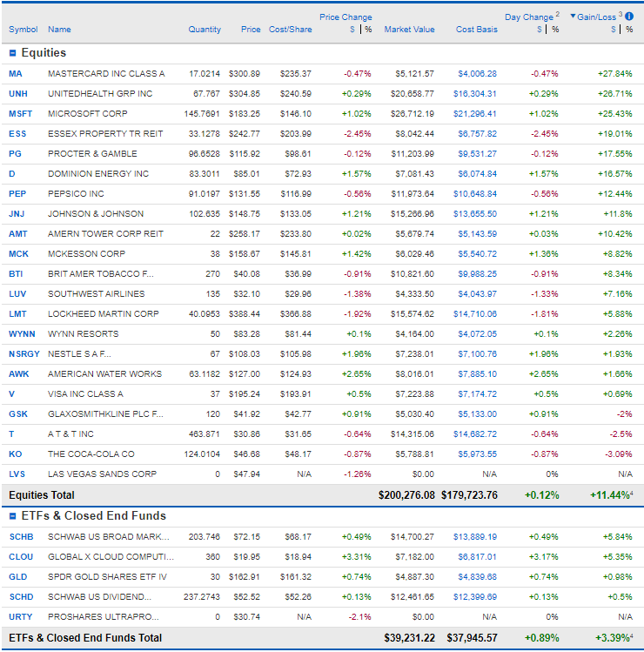The height and width of the screenshot is (652, 644).
Task: Open the SCHD symbol link
Action: pyautogui.click(x=21, y=596)
